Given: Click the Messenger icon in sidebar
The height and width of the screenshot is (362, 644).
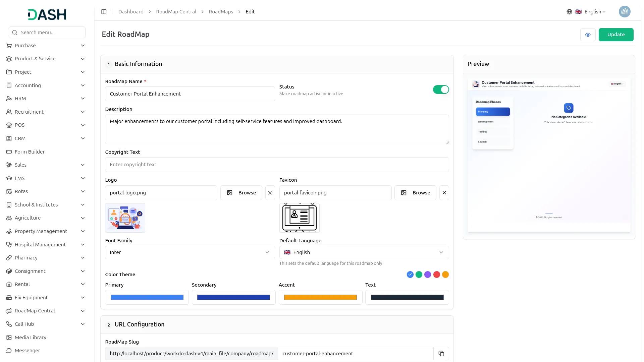Looking at the screenshot, I should pos(9,350).
